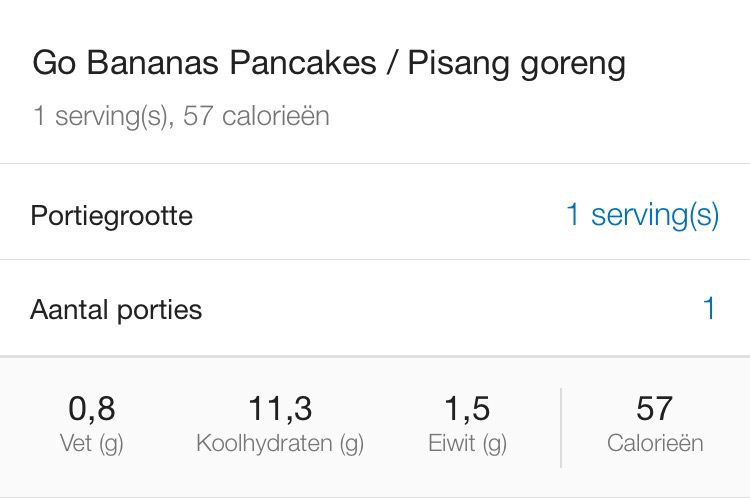The height and width of the screenshot is (498, 750).
Task: Click the vertical divider beside Eiwit
Action: tap(561, 426)
